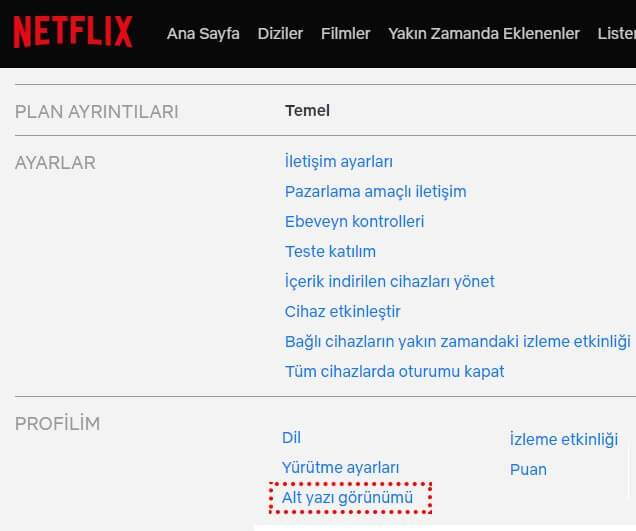
Task: Go to Ana Sayfa in navigation
Action: pos(203,33)
